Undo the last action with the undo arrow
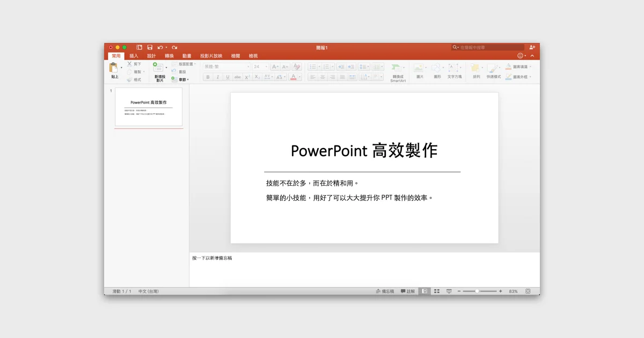 (160, 48)
